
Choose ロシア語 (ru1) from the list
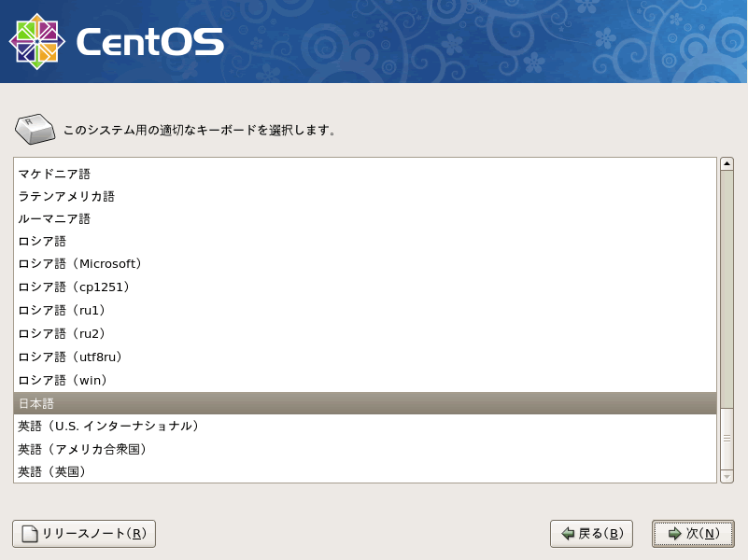(x=63, y=310)
